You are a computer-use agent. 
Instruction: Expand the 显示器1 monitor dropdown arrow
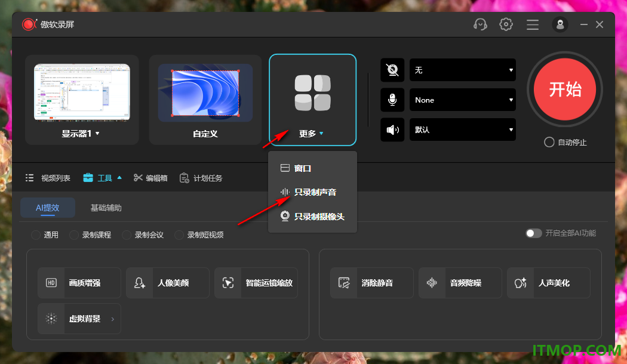[x=97, y=134]
